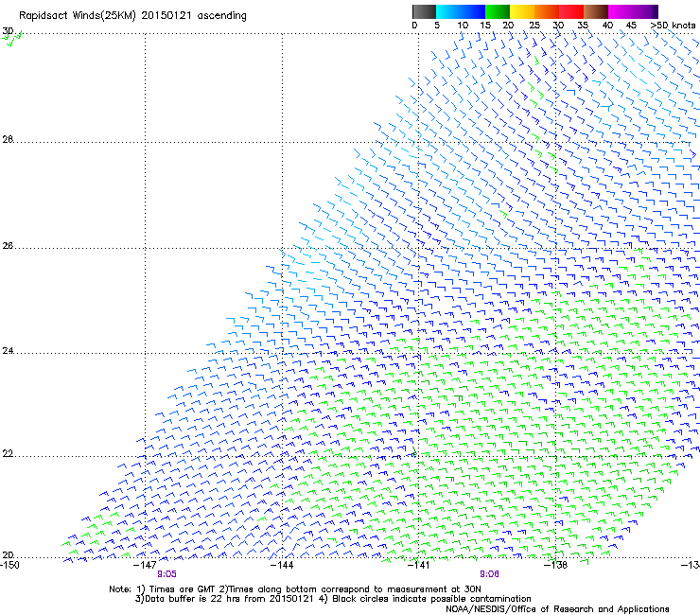Click the '>50 knots' legend label
Viewport: 700px width, 615px height.
pos(673,26)
